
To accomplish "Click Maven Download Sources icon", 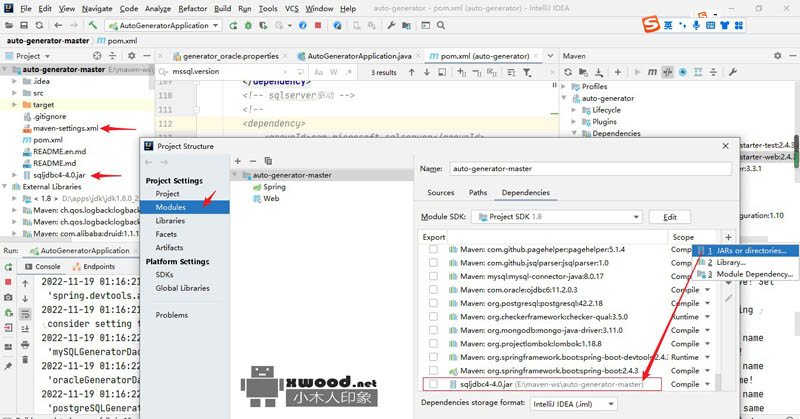I will [599, 72].
